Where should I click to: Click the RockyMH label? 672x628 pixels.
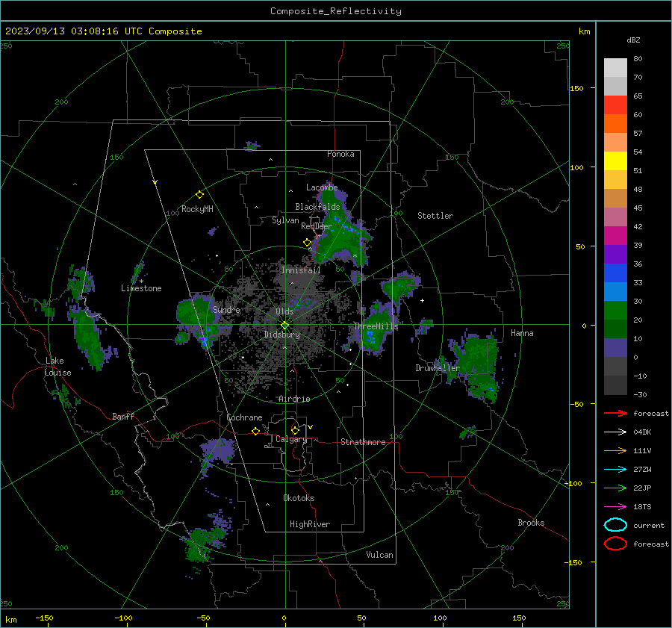[x=197, y=209]
